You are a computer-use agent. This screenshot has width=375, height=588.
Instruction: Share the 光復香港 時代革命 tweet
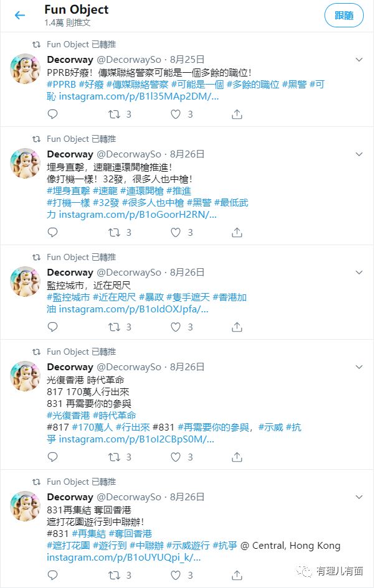[237, 457]
